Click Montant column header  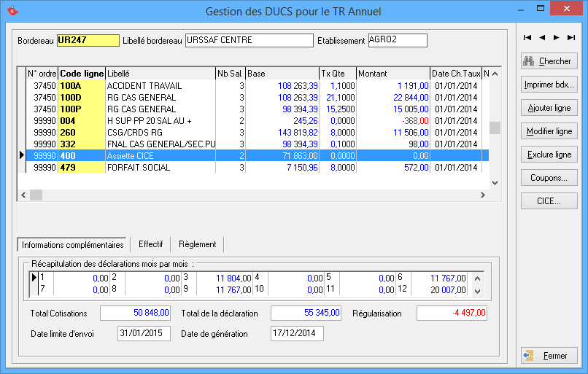tap(393, 74)
